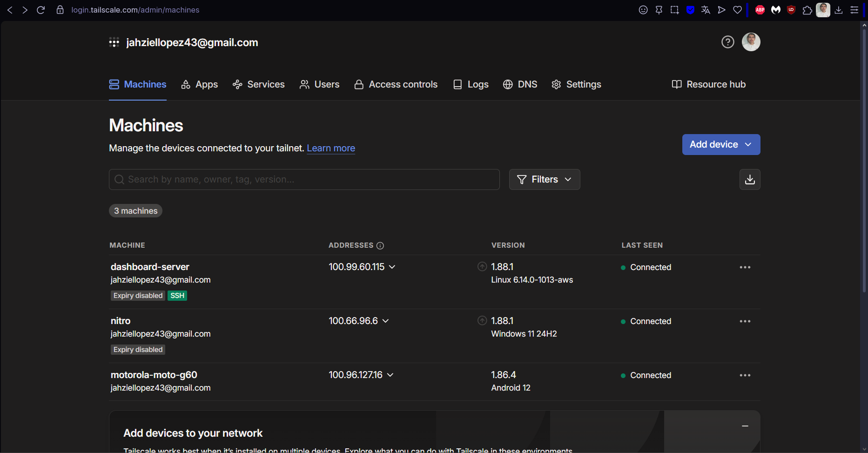Click the pin icon in browser toolbar
The image size is (868, 453).
[x=659, y=10]
